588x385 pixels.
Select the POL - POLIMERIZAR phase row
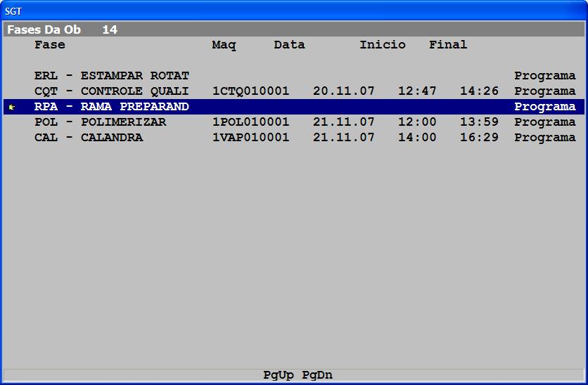point(100,122)
